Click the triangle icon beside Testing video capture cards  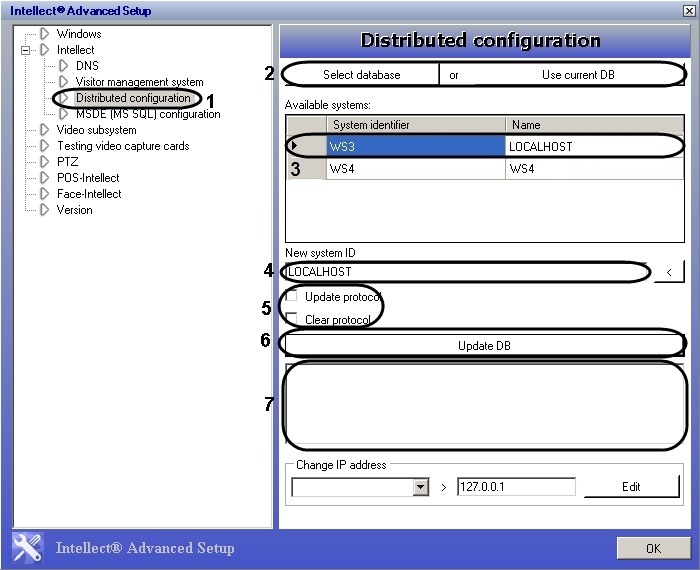44,146
